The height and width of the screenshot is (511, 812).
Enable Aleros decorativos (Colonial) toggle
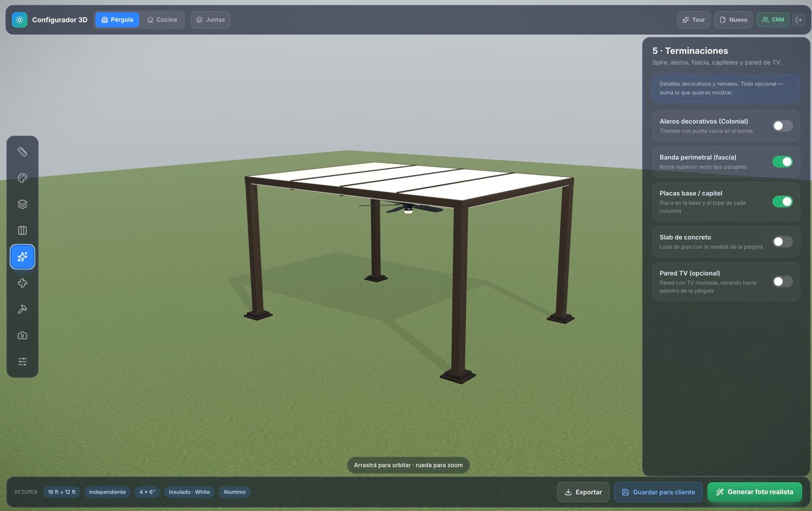782,126
